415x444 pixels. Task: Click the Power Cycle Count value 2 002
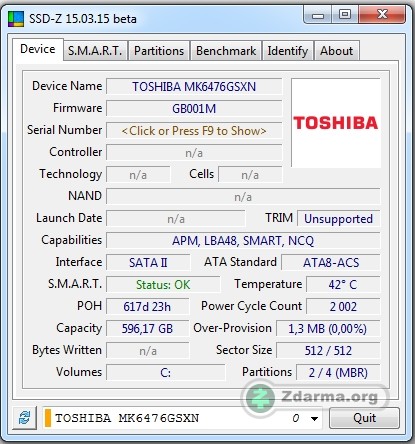click(x=343, y=307)
